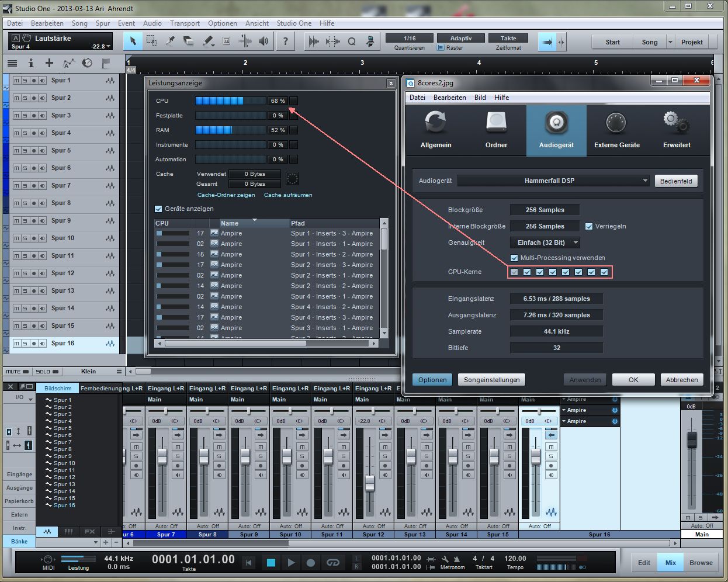Click the question mark help icon

pos(285,41)
